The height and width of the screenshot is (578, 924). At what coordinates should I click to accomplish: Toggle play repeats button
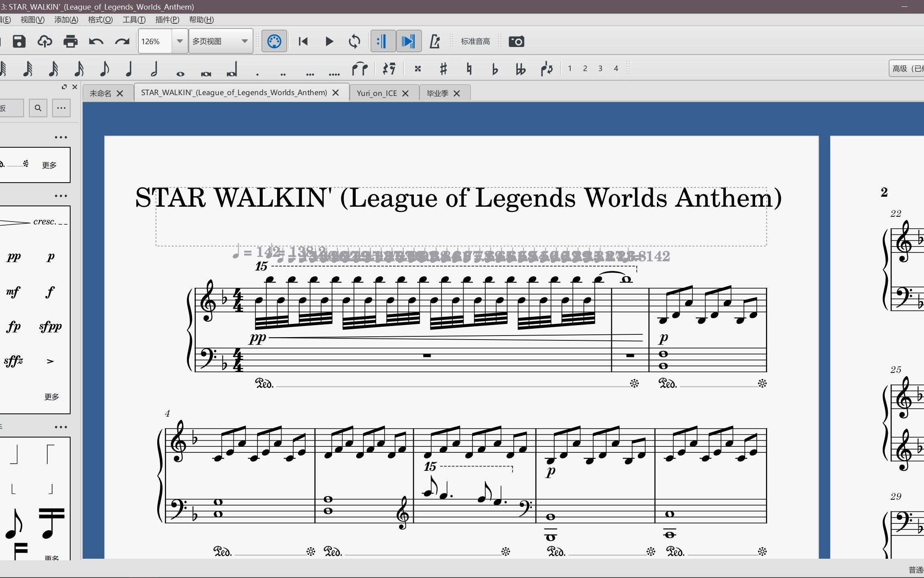pos(383,41)
